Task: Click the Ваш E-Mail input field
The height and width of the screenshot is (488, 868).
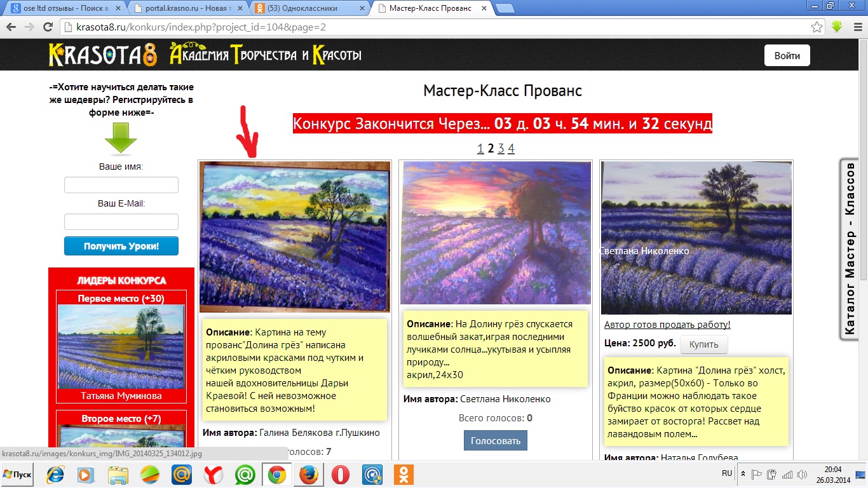Action: 121,222
